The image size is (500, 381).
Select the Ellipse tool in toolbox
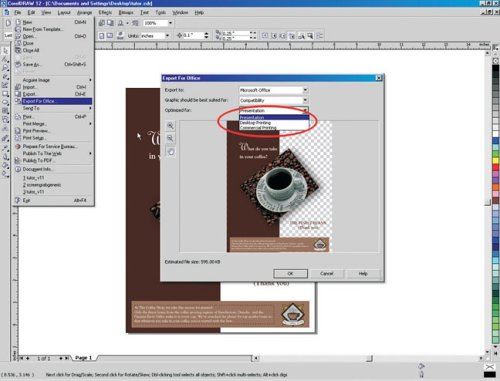[5, 102]
